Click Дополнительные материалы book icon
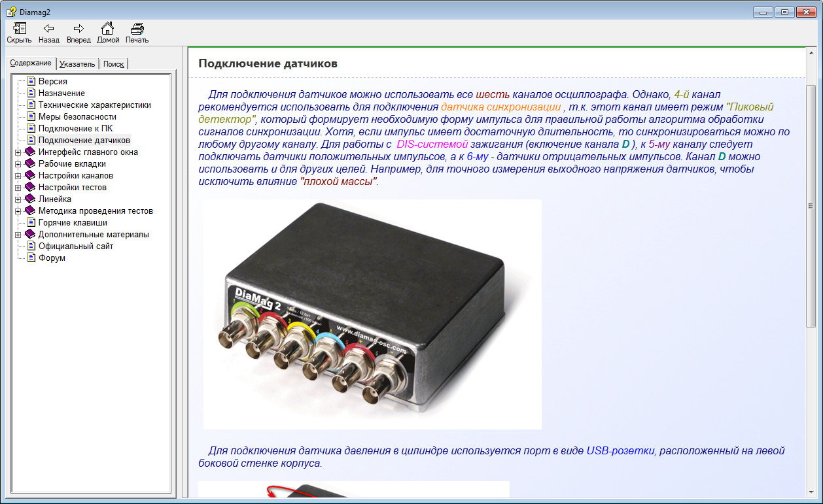Viewport: 823px width, 504px height. tap(30, 235)
